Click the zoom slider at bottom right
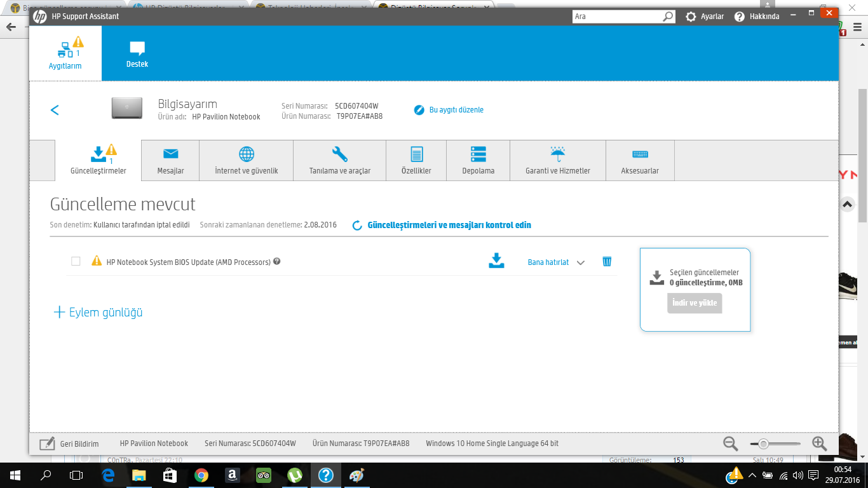The image size is (868, 488). [775, 444]
